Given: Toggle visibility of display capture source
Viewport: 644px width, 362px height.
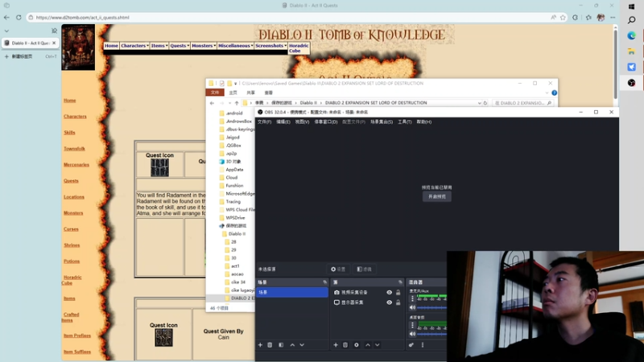Looking at the screenshot, I should (x=389, y=302).
